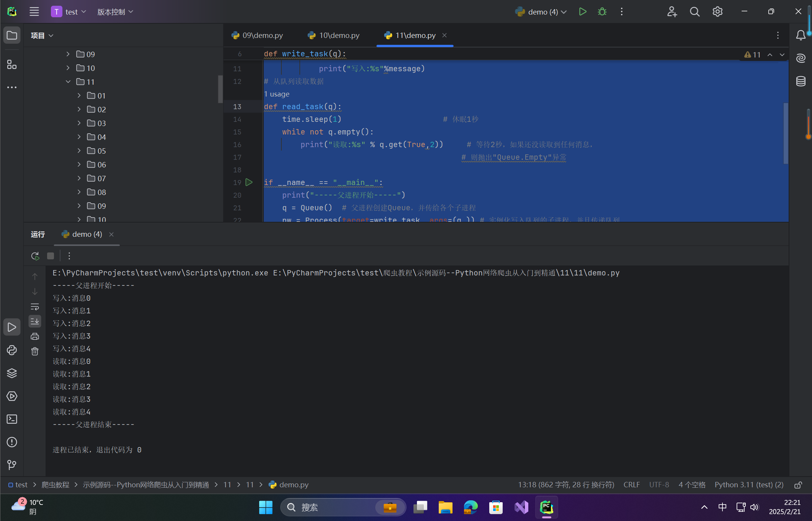Toggle read-only lock icon in status bar
This screenshot has width=812, height=521.
click(798, 485)
